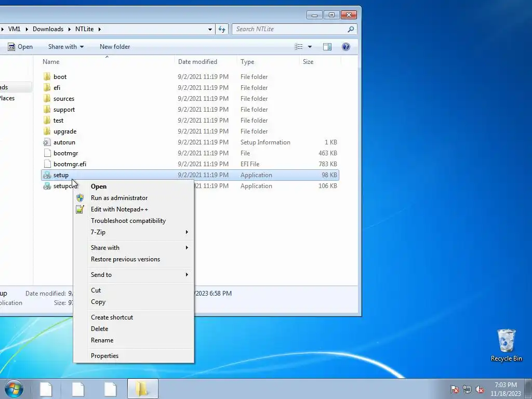This screenshot has height=399, width=532.
Task: Click the New folder button
Action: click(115, 47)
